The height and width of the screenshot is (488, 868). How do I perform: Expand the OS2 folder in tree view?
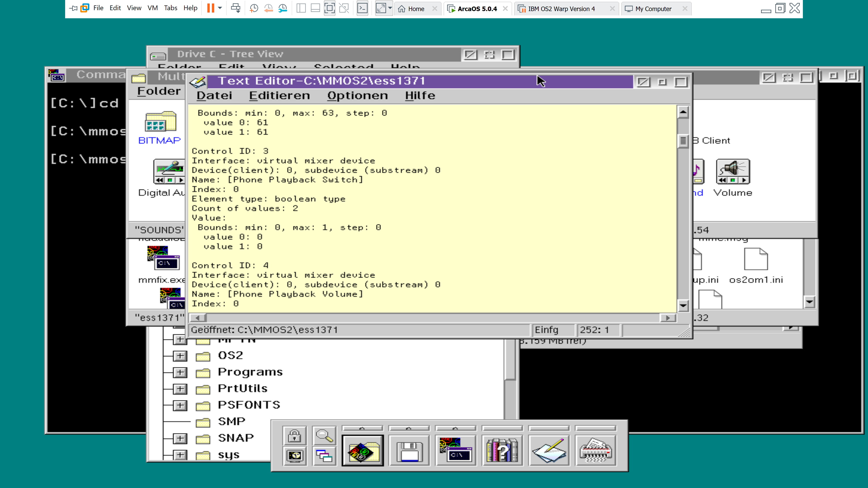tap(180, 356)
